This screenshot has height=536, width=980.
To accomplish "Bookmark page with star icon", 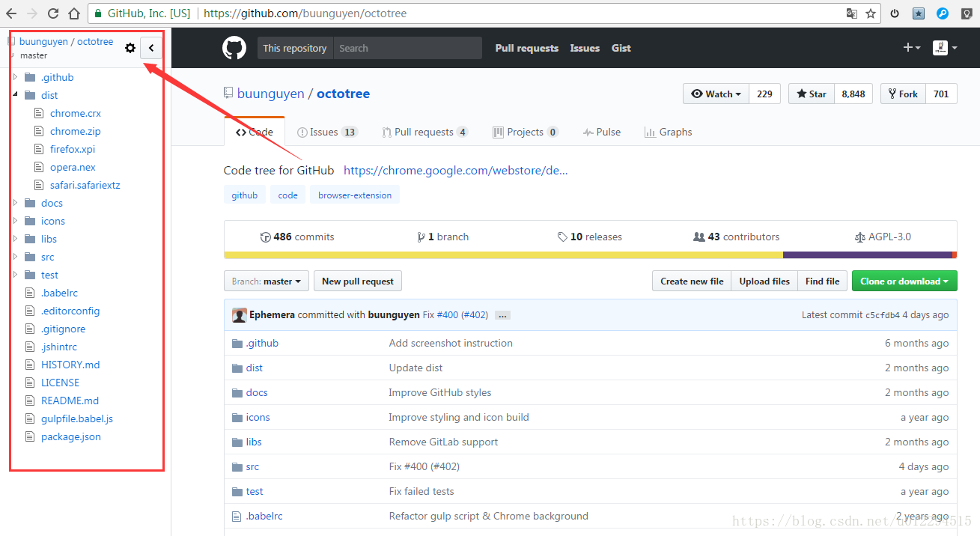I will click(871, 13).
